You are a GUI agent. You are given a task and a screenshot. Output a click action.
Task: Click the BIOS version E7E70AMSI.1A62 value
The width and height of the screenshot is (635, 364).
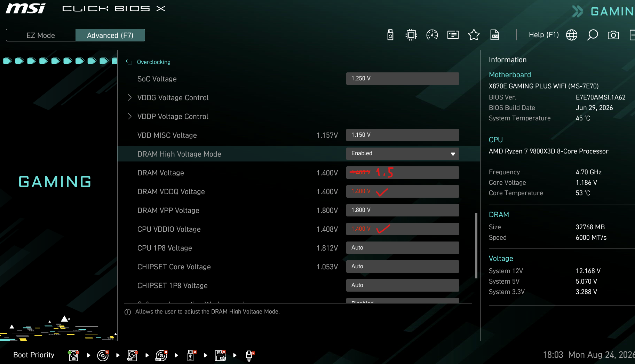click(601, 97)
